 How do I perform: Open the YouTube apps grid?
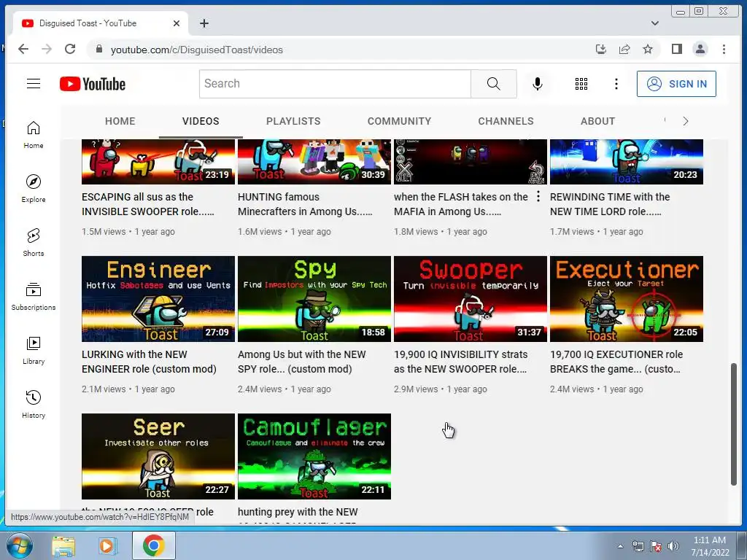tap(581, 84)
